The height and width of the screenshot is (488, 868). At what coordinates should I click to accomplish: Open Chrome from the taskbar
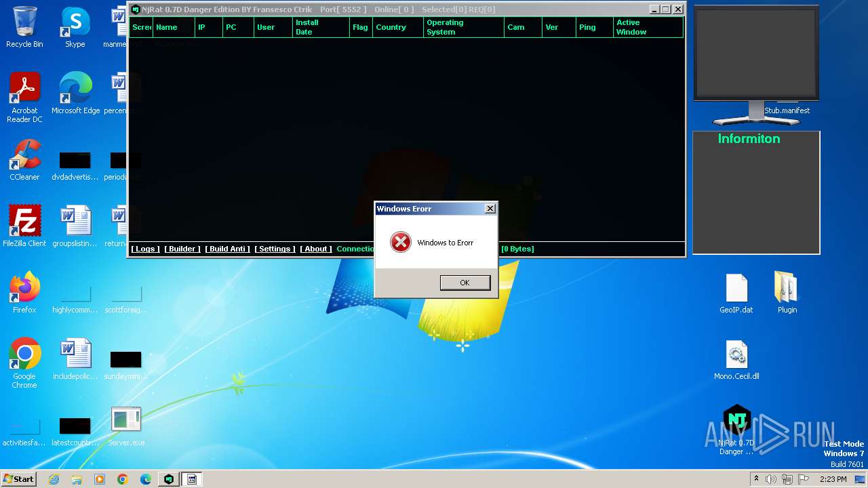(x=123, y=479)
